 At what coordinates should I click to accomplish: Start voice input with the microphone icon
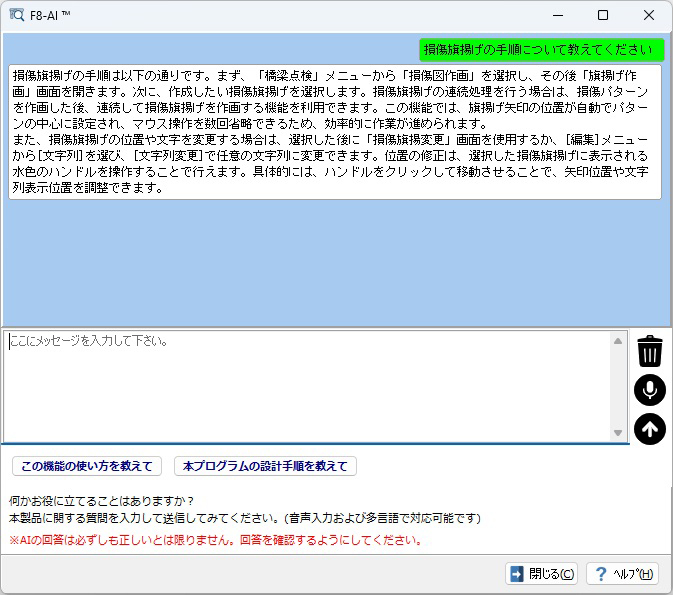pyautogui.click(x=650, y=390)
